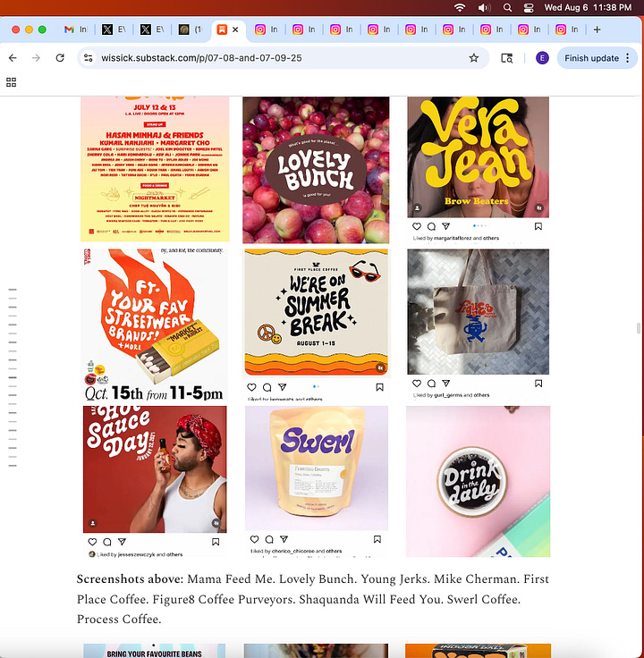Reload the current page
The image size is (644, 658).
(60, 58)
